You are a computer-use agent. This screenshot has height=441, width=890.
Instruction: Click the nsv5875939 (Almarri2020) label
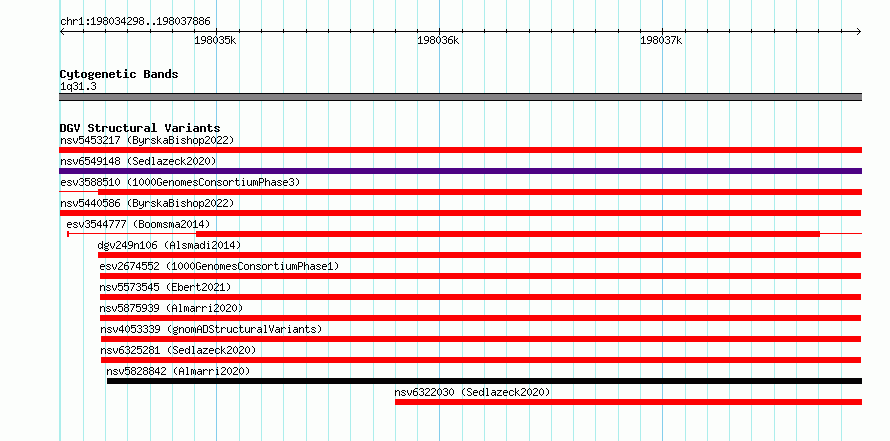point(171,308)
